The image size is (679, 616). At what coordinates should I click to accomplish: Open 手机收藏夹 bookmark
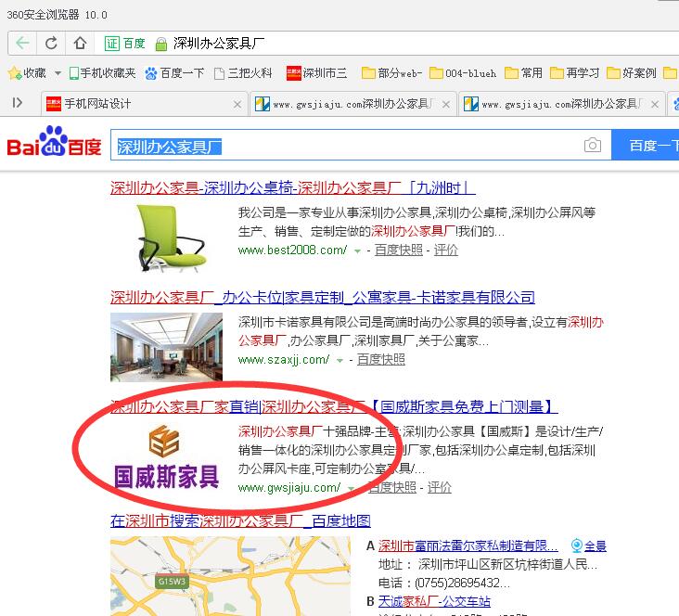(103, 73)
